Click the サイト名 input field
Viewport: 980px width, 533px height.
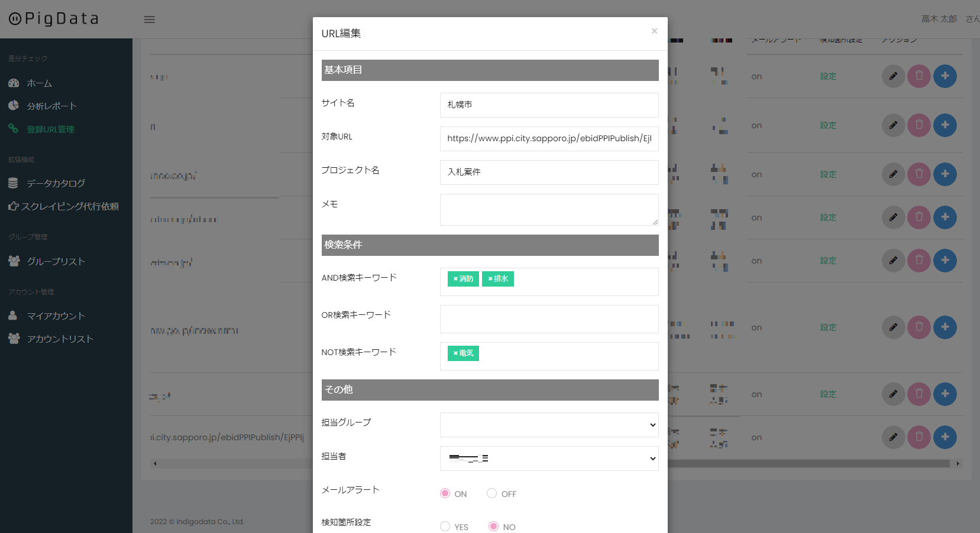tap(549, 105)
